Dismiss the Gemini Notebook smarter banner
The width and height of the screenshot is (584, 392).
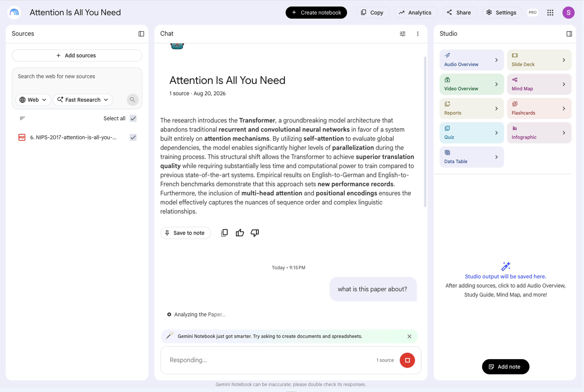coord(409,336)
